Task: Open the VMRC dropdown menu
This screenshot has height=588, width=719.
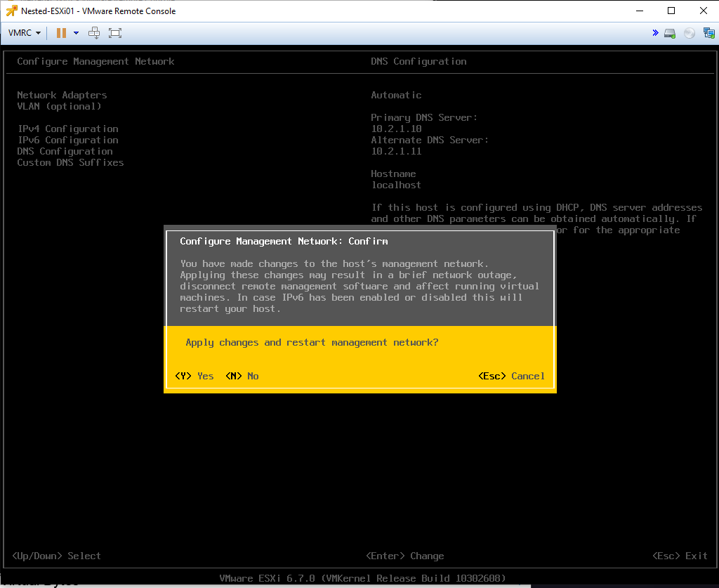Action: [x=25, y=33]
